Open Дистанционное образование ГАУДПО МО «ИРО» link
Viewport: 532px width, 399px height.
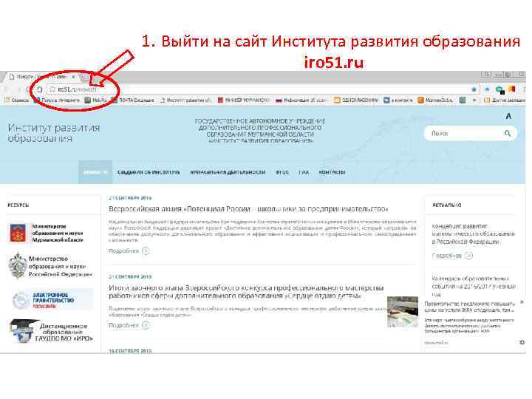tap(51, 332)
